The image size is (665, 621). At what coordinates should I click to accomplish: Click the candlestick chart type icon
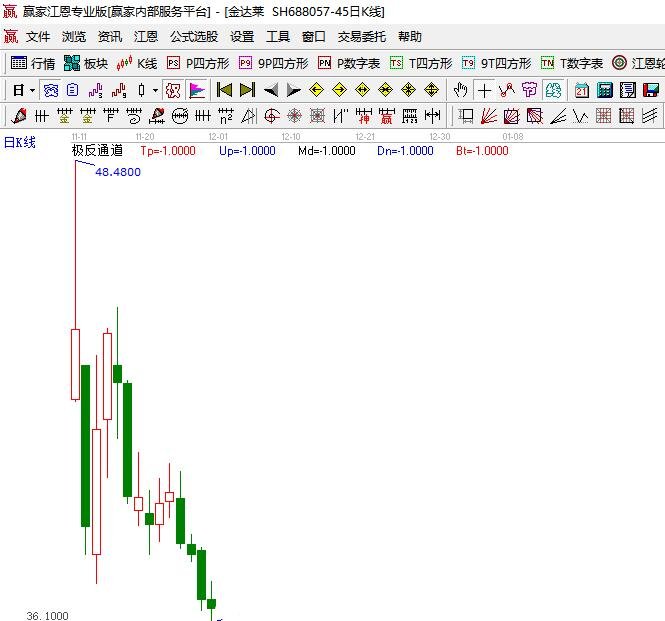click(x=142, y=90)
